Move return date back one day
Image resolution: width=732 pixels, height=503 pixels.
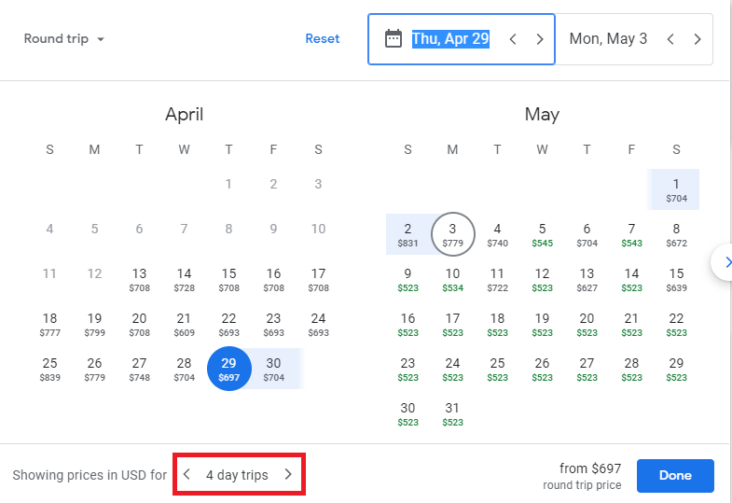tap(670, 39)
